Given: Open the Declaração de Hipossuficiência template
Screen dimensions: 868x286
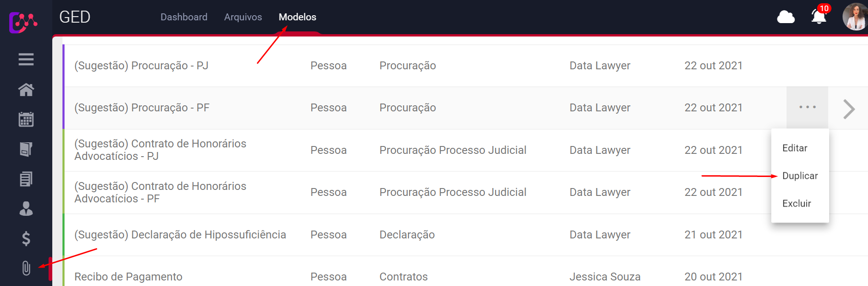Looking at the screenshot, I should click(180, 235).
